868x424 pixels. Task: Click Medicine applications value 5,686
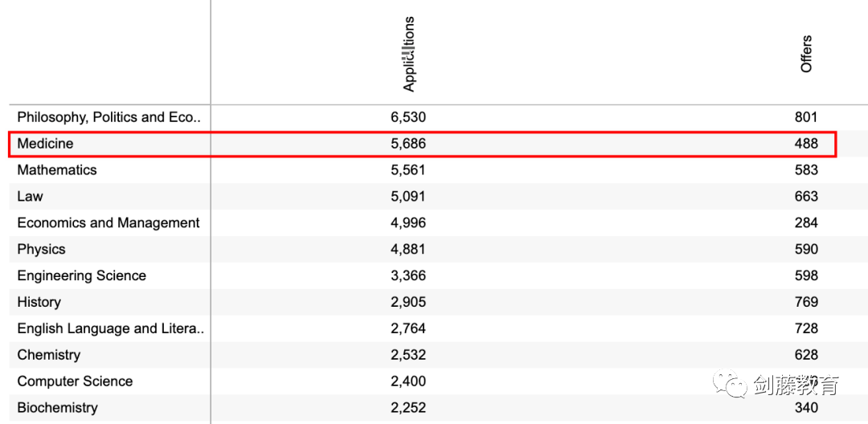[x=408, y=144]
